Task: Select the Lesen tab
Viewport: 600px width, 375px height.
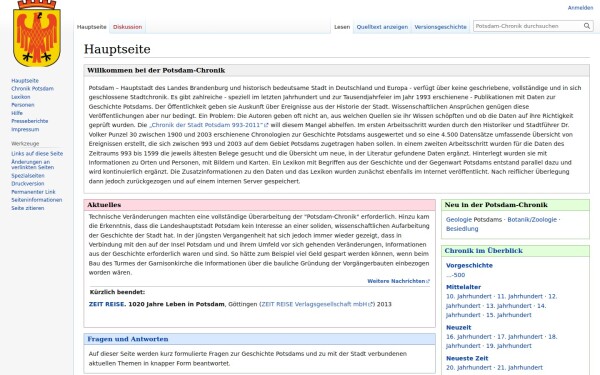Action: (342, 27)
